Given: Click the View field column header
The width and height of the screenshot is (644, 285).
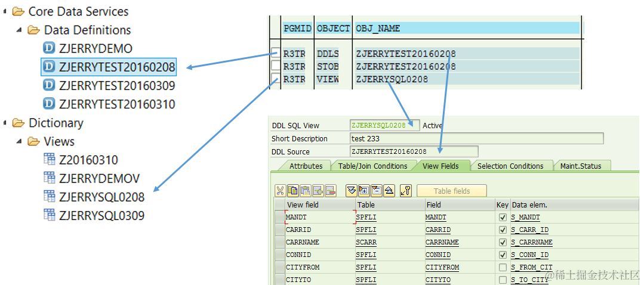Looking at the screenshot, I should (x=321, y=205).
